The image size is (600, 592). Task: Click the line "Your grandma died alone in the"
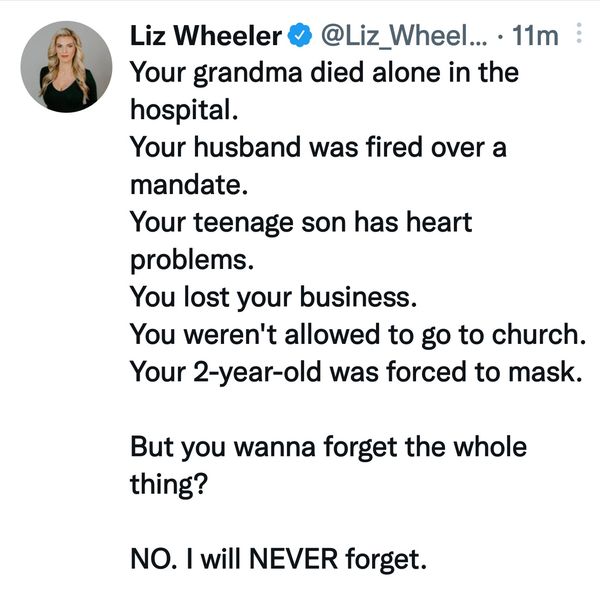tap(324, 73)
